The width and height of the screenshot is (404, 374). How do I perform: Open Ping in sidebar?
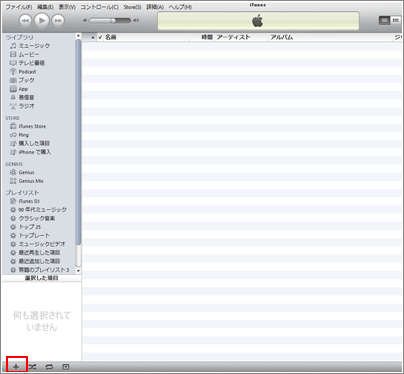click(x=19, y=135)
